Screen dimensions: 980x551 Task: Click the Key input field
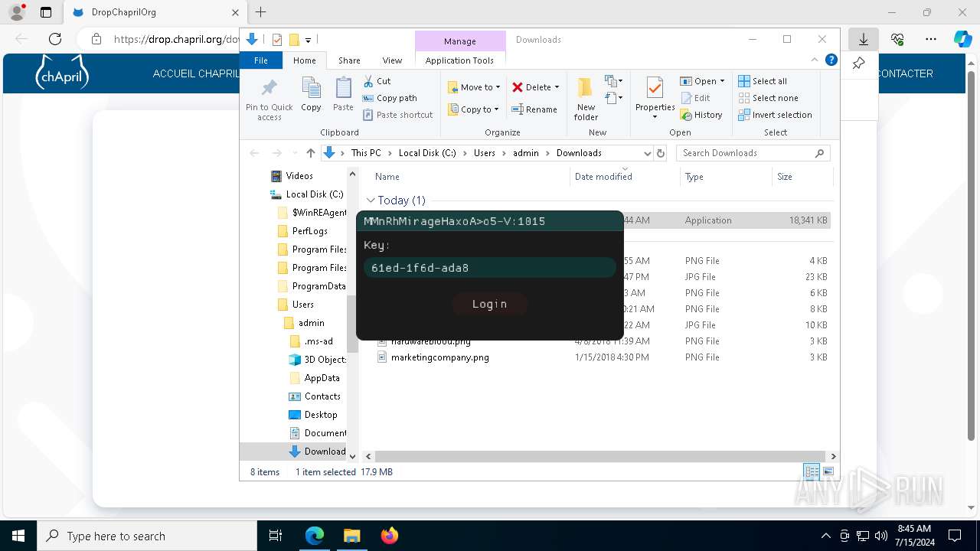click(490, 268)
